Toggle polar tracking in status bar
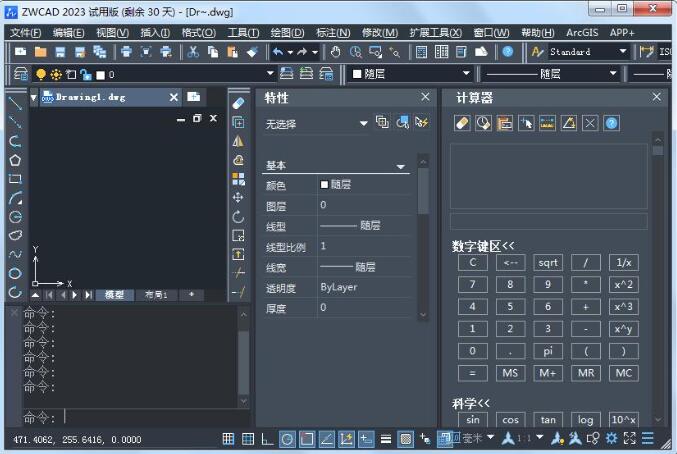The width and height of the screenshot is (677, 454). (x=287, y=439)
